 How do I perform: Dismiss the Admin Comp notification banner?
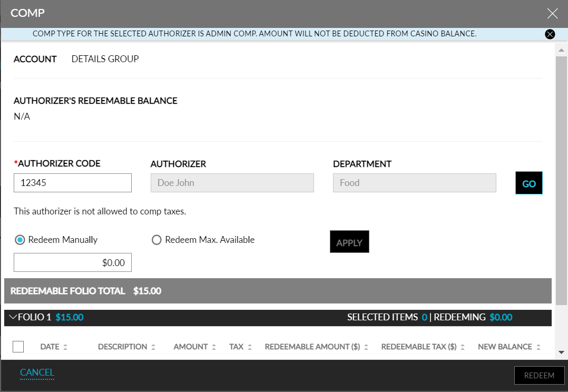tap(550, 34)
